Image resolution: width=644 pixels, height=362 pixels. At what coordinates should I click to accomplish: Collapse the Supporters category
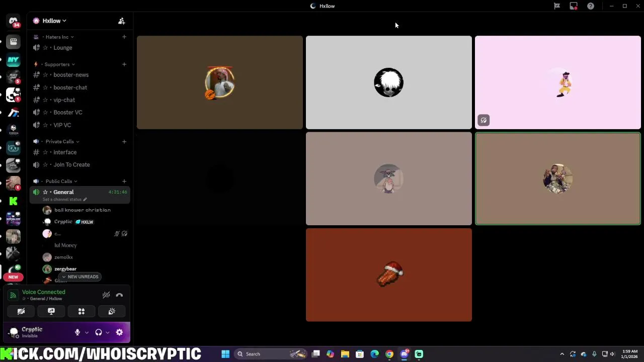(x=59, y=64)
